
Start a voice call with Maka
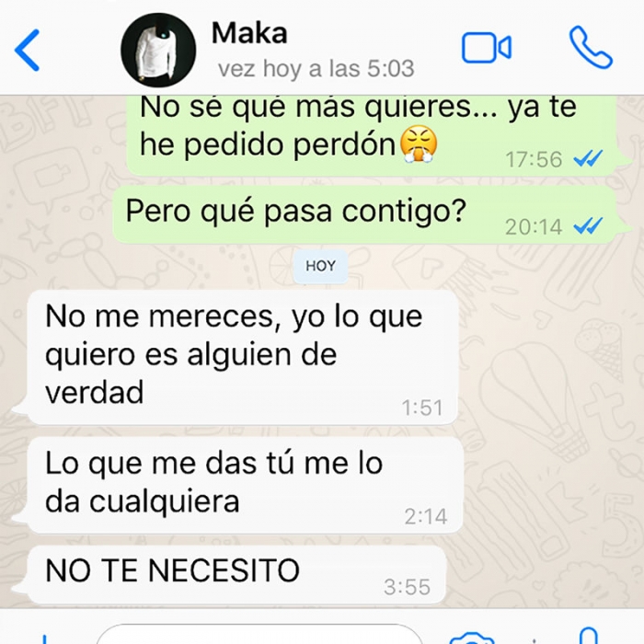[591, 47]
